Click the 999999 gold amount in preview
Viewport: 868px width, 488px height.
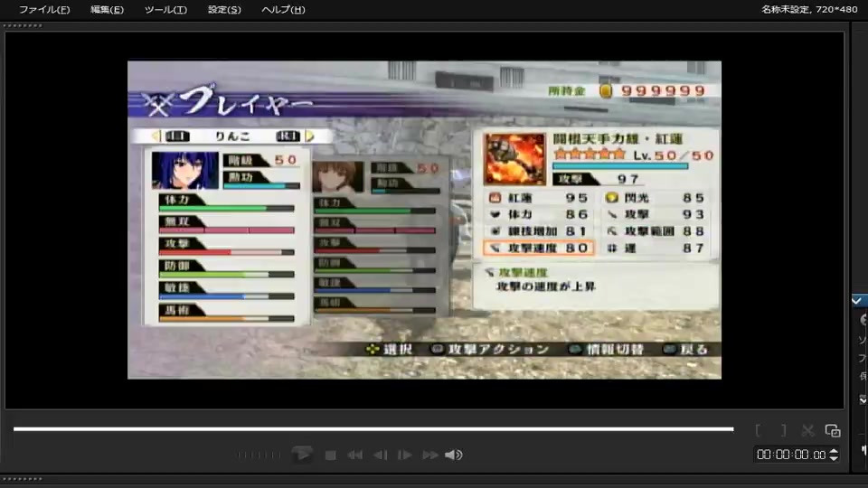click(x=663, y=90)
